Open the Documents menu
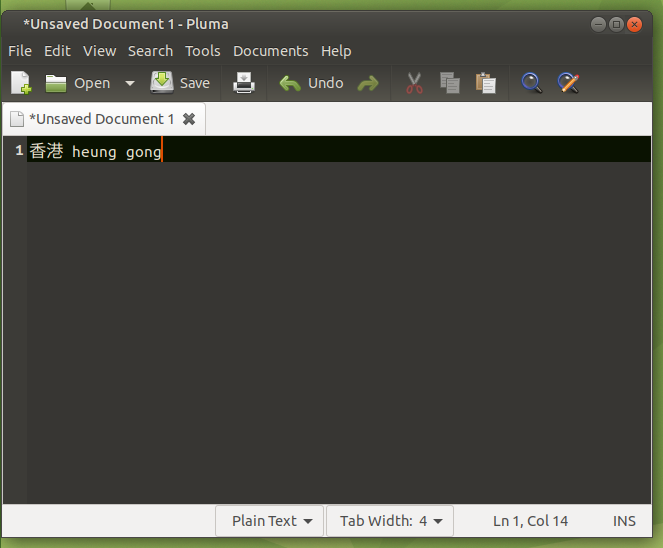This screenshot has height=548, width=663. tap(270, 51)
